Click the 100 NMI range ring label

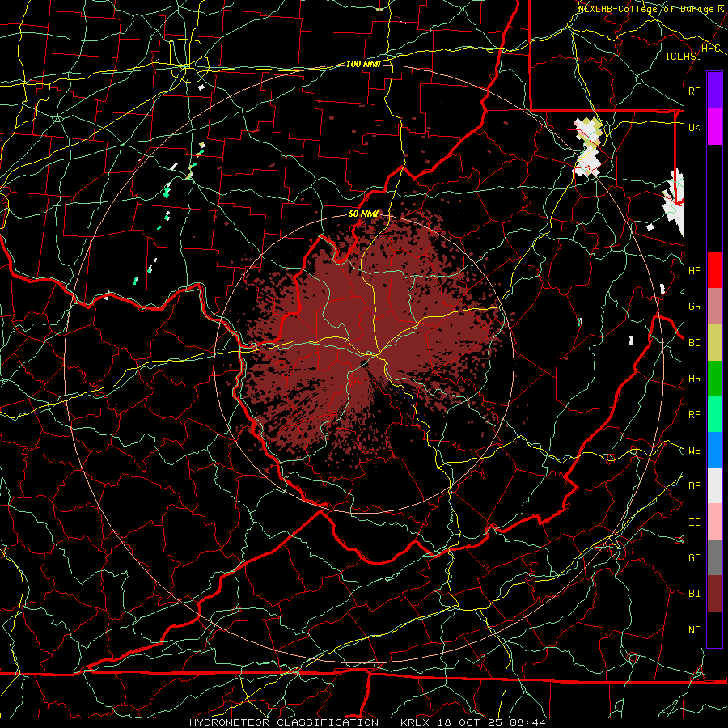(x=363, y=64)
